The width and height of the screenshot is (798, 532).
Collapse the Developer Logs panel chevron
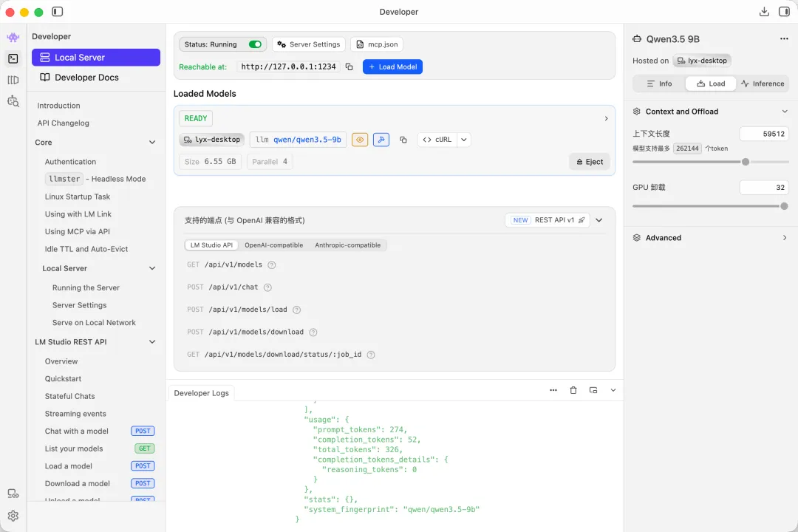click(613, 390)
